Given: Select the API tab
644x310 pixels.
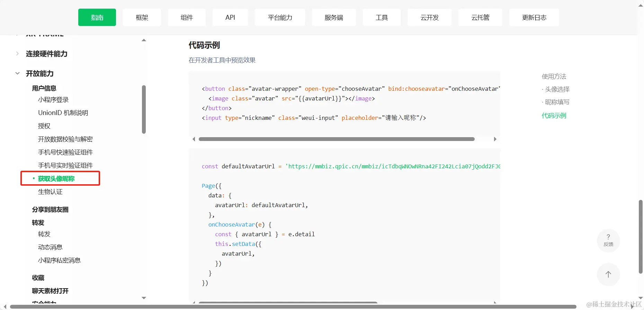Looking at the screenshot, I should [x=230, y=17].
